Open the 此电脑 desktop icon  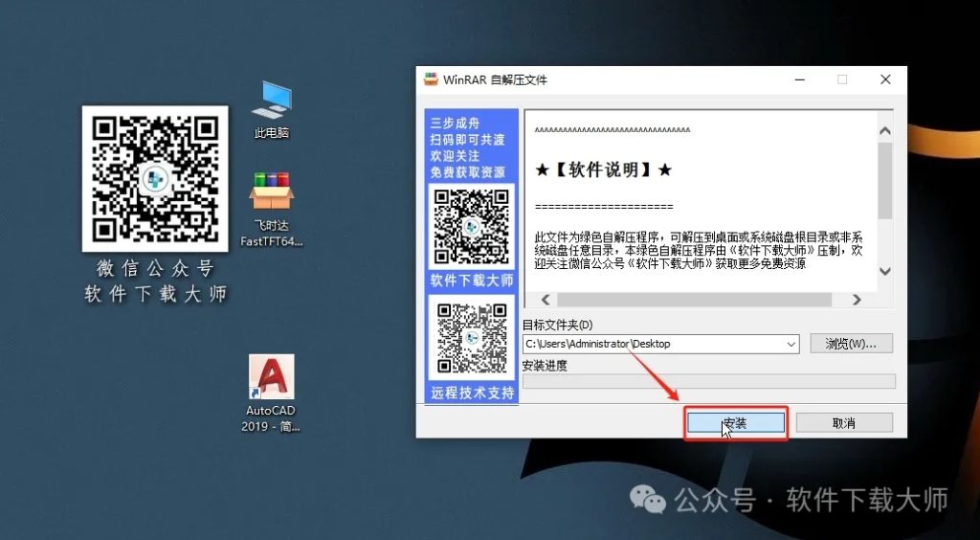[271, 109]
